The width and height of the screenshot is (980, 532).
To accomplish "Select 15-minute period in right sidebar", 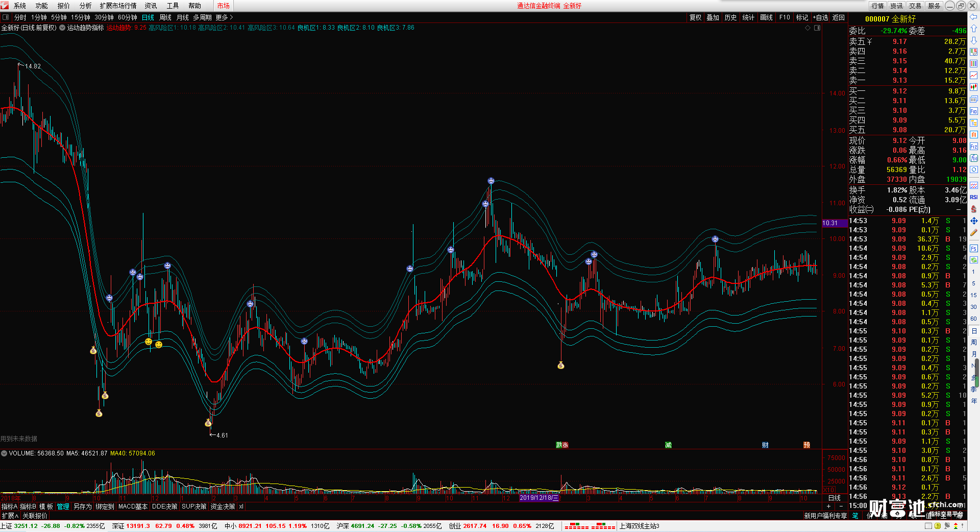I will click(974, 295).
